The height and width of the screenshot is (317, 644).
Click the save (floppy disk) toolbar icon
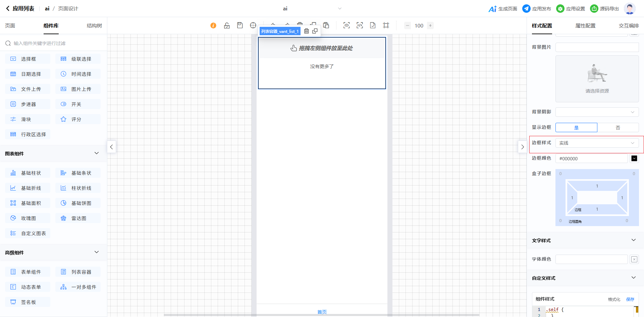pos(240,25)
